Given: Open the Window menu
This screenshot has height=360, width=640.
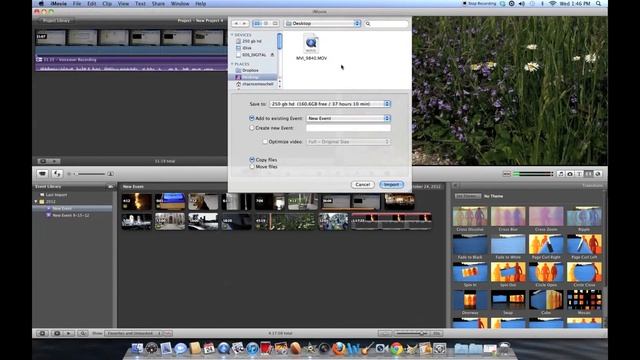Looking at the screenshot, I should [180, 4].
